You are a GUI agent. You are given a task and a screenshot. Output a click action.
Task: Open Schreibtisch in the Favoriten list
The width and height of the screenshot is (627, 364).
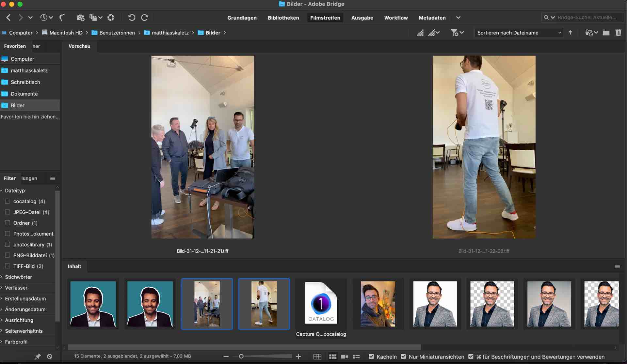(25, 82)
